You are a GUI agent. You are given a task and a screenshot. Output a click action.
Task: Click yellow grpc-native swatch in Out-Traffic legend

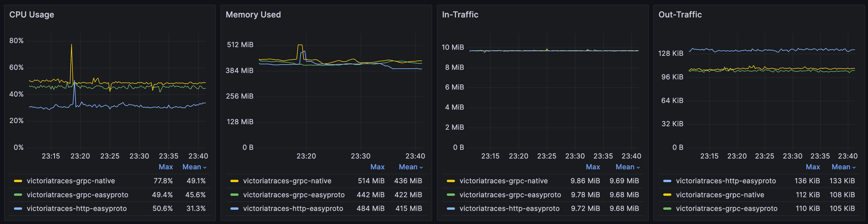click(x=667, y=195)
